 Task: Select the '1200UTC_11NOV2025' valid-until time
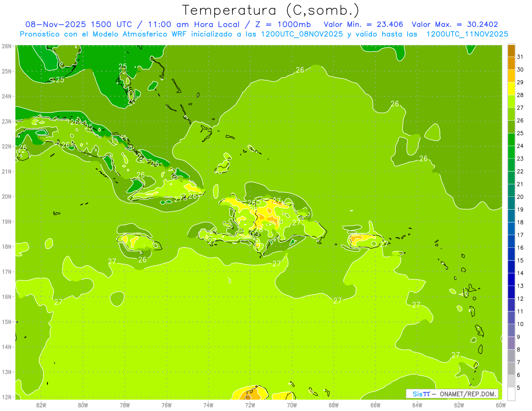click(467, 34)
